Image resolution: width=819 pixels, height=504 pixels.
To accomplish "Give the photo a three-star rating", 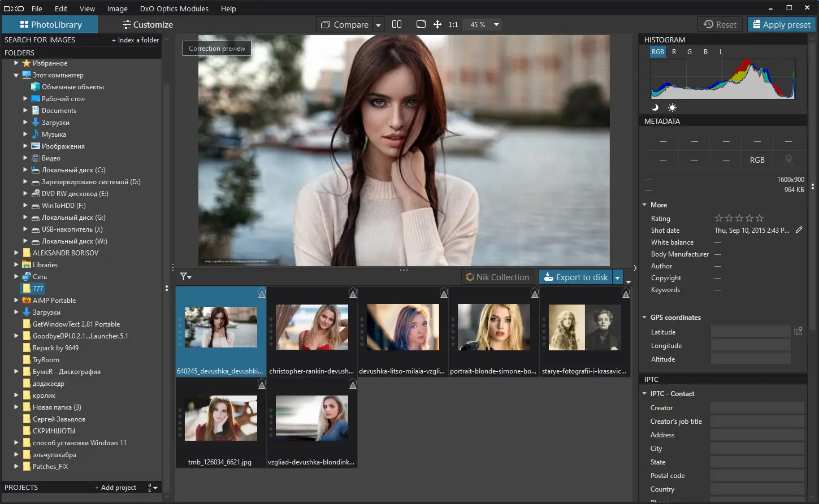I will [x=739, y=218].
